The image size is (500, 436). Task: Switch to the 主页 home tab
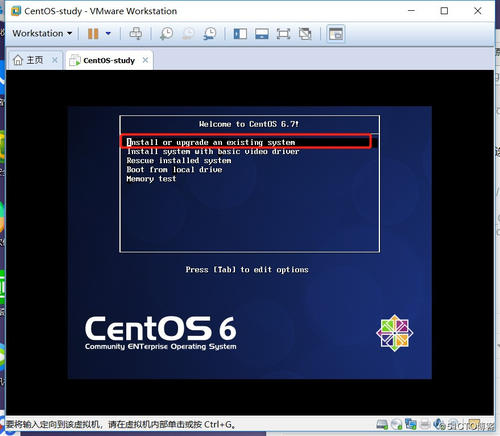29,60
